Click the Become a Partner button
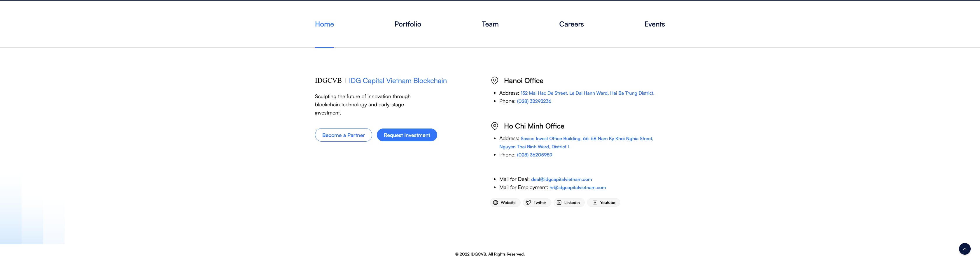This screenshot has height=264, width=980. click(x=344, y=135)
